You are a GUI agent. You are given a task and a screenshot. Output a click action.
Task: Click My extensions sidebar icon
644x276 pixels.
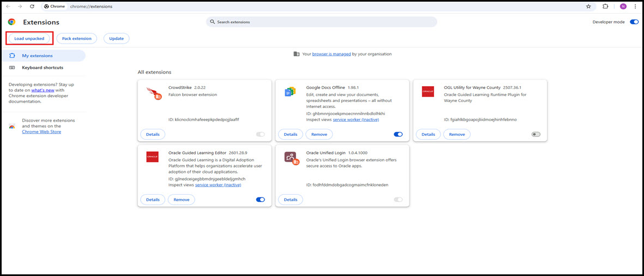pos(12,56)
